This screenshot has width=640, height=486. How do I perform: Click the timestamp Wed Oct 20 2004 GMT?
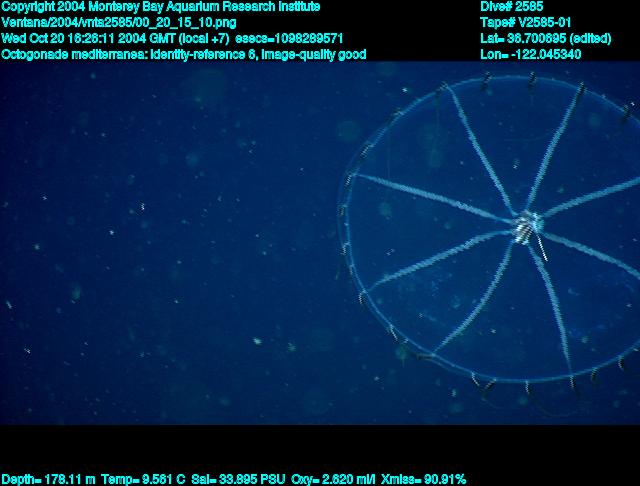(116, 38)
